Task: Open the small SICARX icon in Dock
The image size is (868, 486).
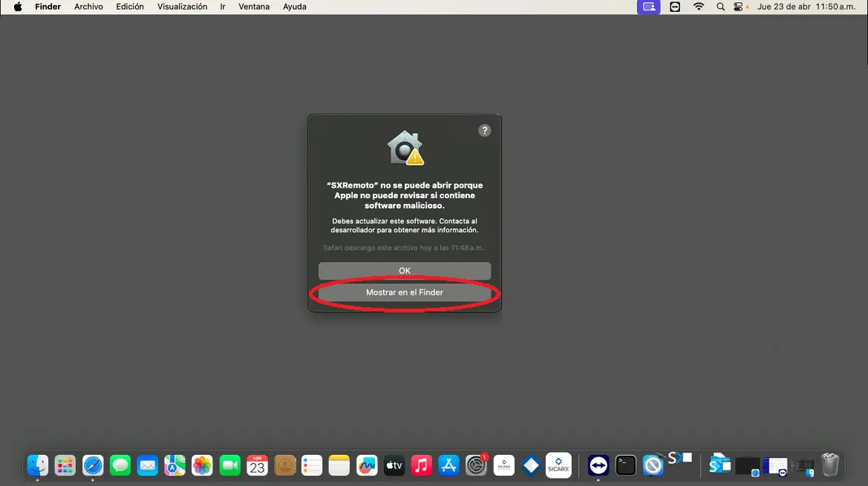Action: pyautogui.click(x=503, y=465)
